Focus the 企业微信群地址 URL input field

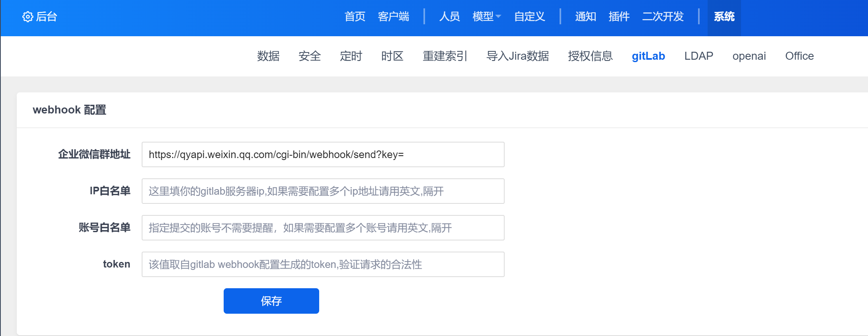coord(323,154)
